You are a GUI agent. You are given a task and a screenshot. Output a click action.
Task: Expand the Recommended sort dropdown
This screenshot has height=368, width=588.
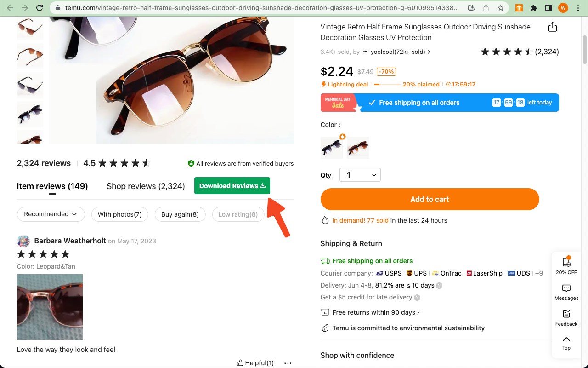pyautogui.click(x=51, y=214)
